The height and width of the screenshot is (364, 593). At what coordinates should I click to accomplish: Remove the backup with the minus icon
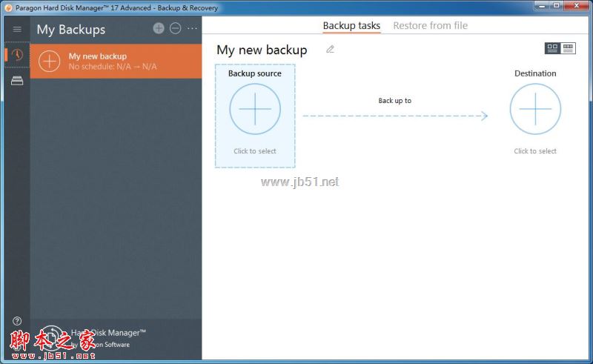[x=175, y=28]
